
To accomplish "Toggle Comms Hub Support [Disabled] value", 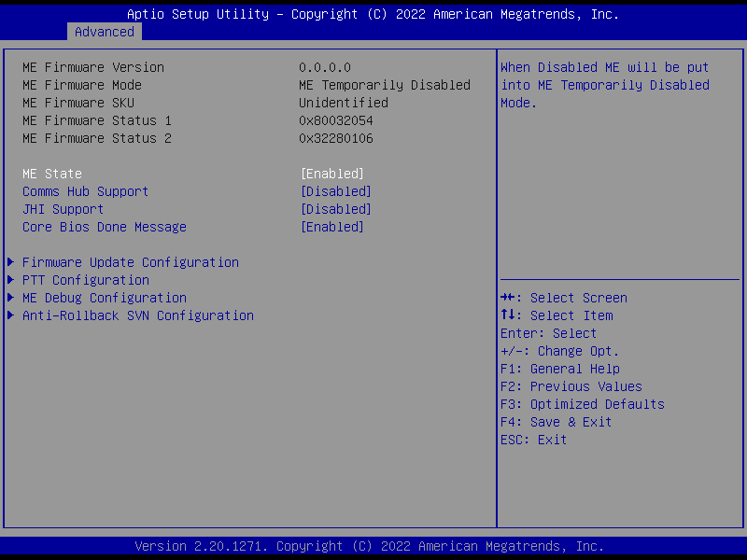I will coord(336,191).
